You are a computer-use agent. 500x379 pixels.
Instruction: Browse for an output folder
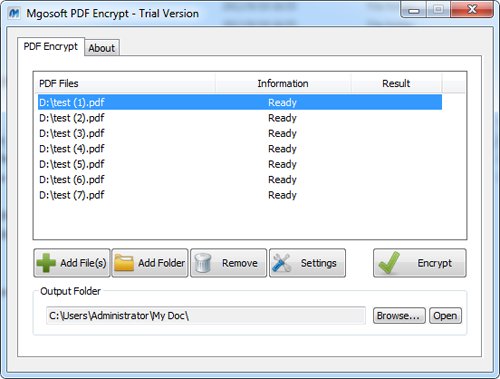click(399, 315)
